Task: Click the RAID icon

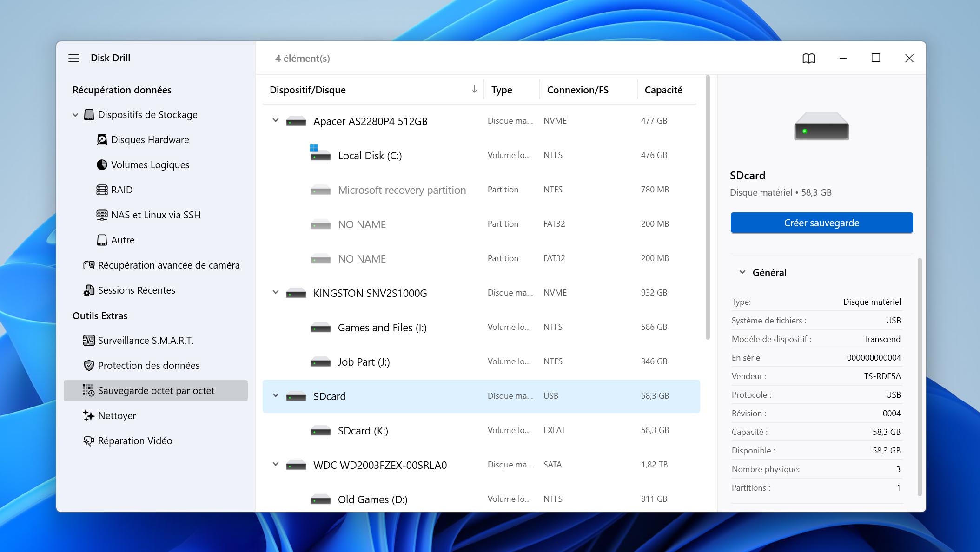Action: pos(102,190)
